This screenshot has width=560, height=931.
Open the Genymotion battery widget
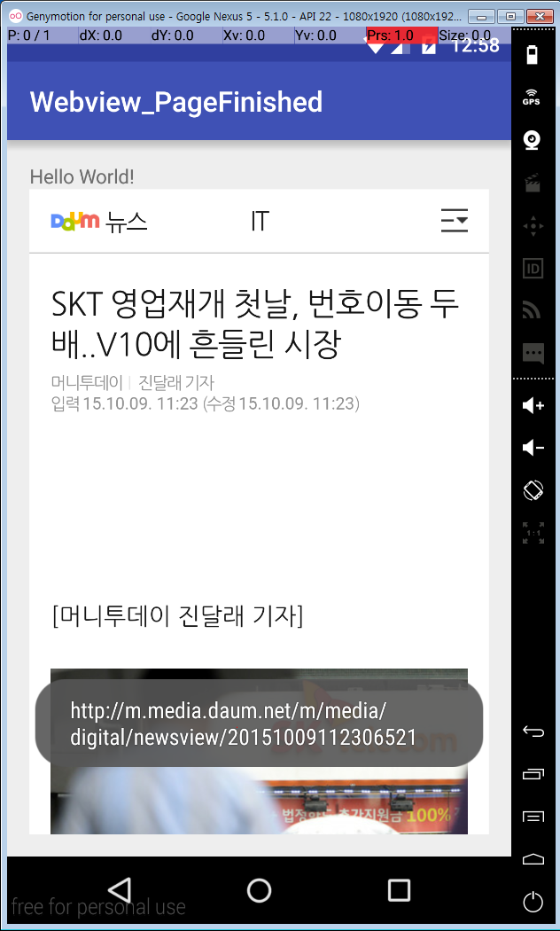coord(532,55)
